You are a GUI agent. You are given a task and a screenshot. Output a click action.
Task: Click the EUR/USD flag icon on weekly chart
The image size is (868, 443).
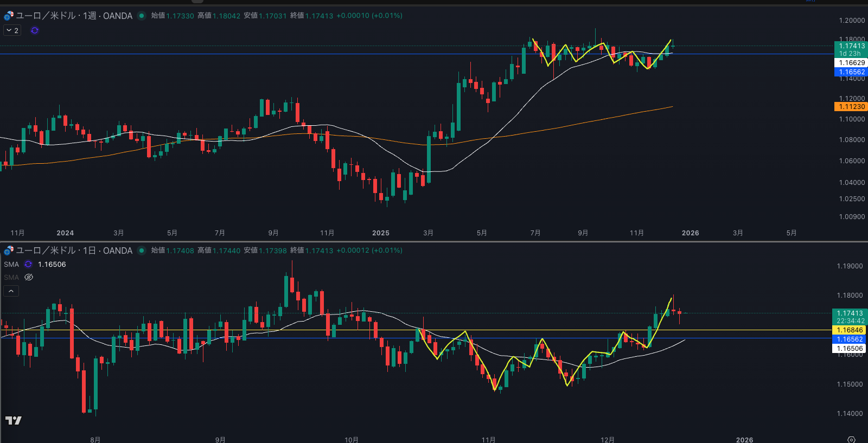pyautogui.click(x=9, y=16)
